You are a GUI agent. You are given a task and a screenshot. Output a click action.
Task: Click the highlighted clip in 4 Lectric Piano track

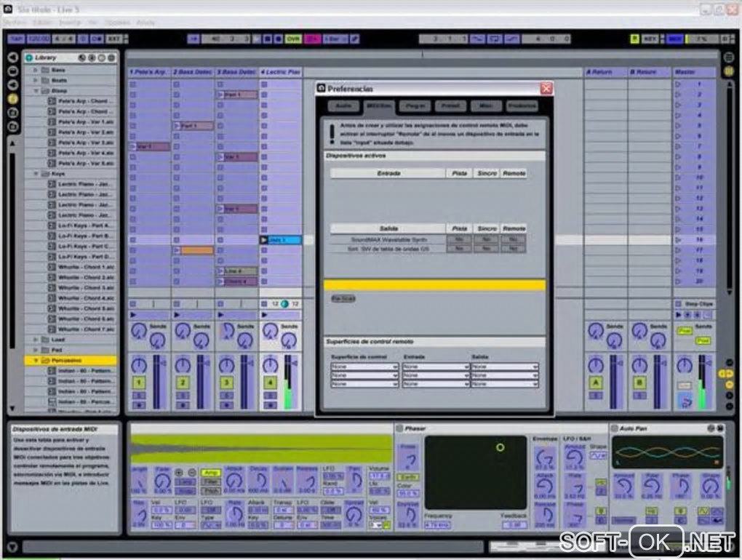pos(281,240)
